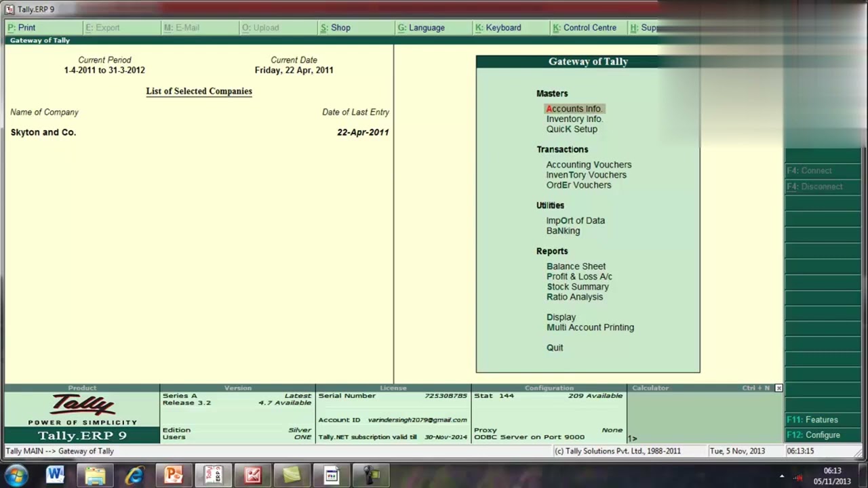This screenshot has height=488, width=868.
Task: Select Quit in Gateway of Tally
Action: [555, 348]
